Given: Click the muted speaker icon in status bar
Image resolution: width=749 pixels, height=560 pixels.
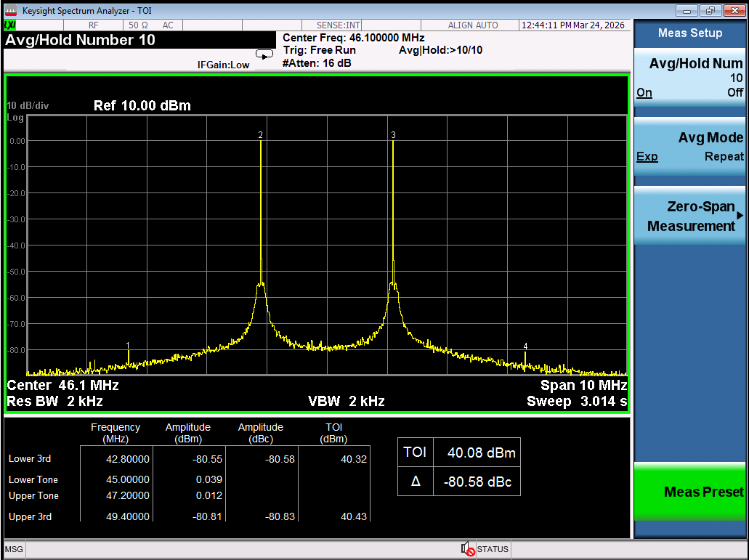Looking at the screenshot, I should 468,549.
